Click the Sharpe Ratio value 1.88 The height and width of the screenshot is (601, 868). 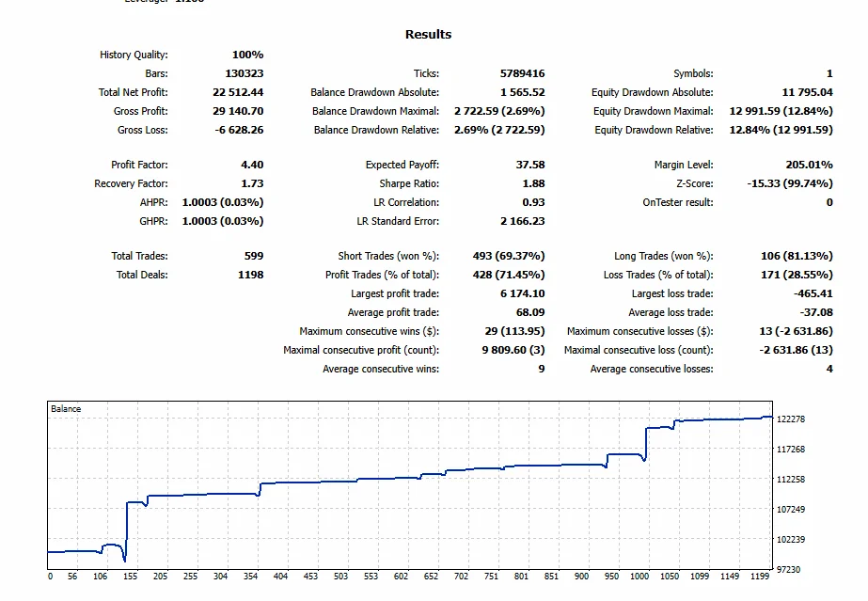point(533,183)
